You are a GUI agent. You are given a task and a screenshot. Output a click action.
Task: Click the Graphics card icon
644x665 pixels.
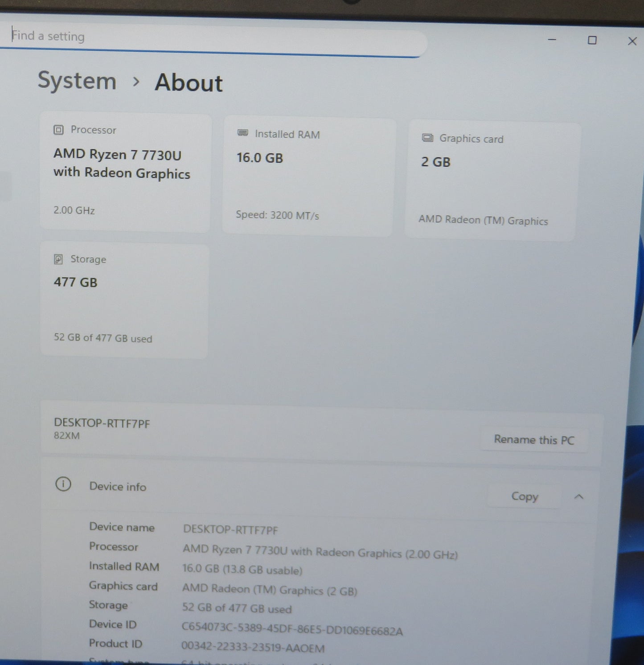pos(427,138)
